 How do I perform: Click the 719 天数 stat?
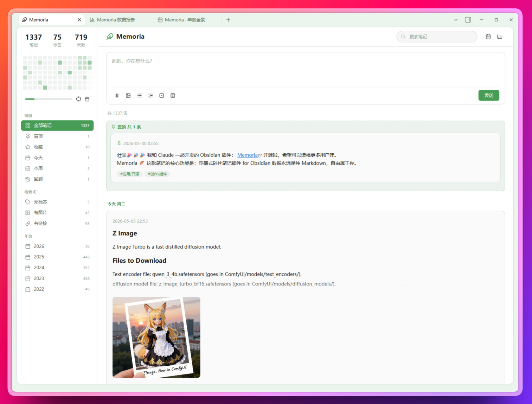pos(81,40)
